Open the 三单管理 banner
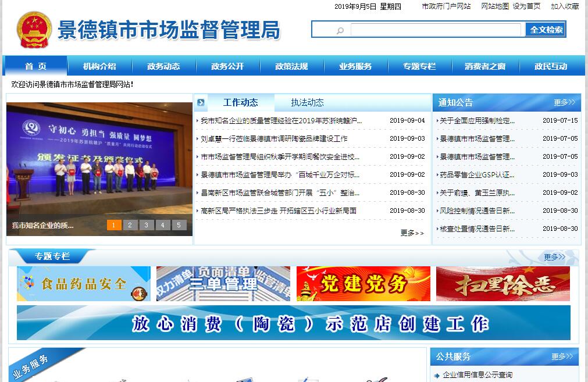The image size is (588, 382). [223, 284]
